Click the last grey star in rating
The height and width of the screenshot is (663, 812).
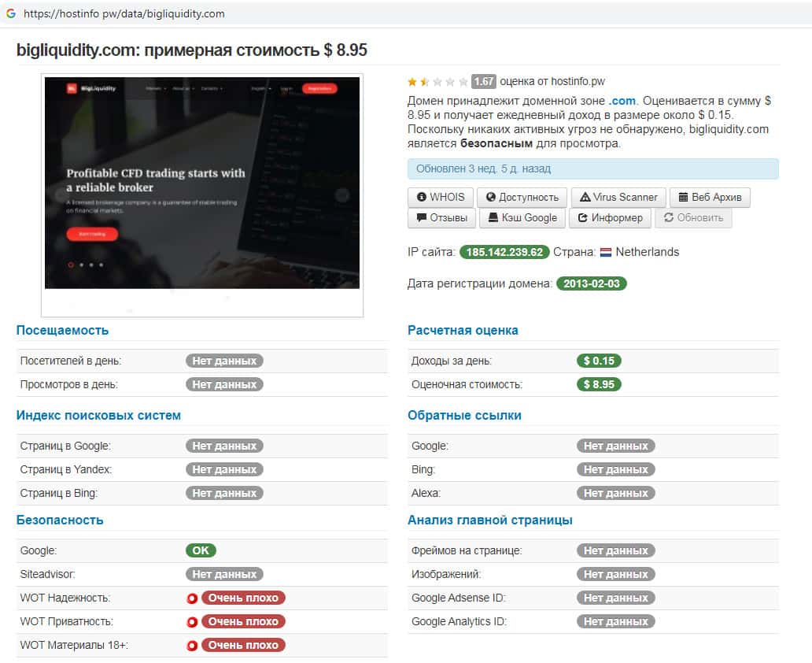point(463,82)
